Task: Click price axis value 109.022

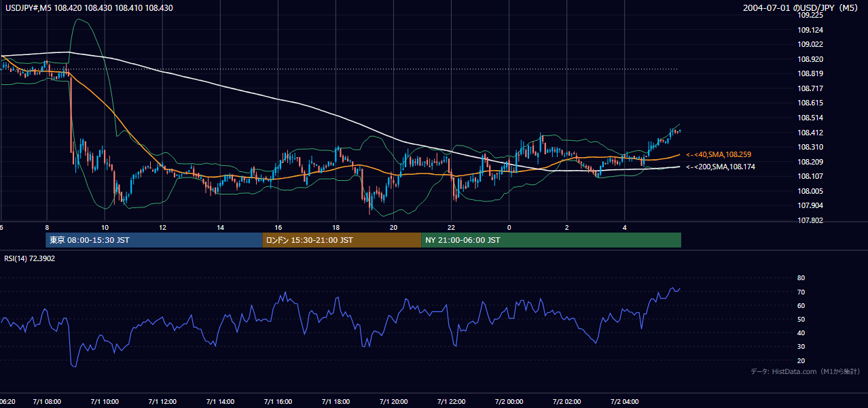Action: pos(810,44)
